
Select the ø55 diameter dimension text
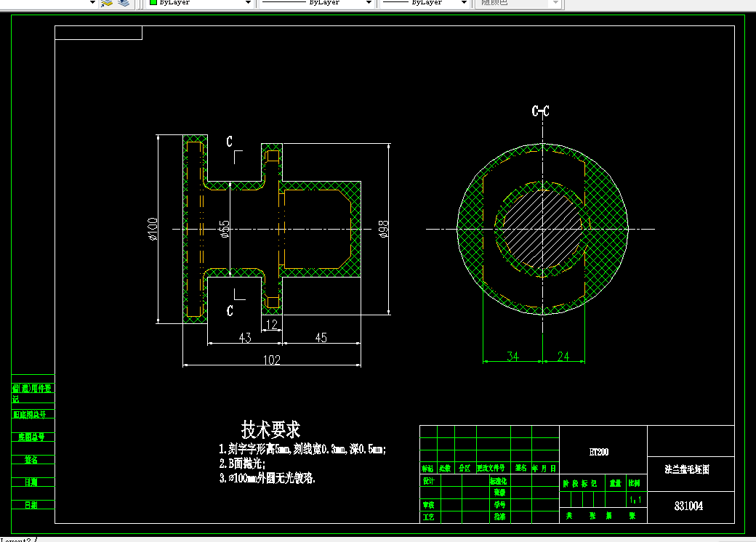pyautogui.click(x=224, y=229)
